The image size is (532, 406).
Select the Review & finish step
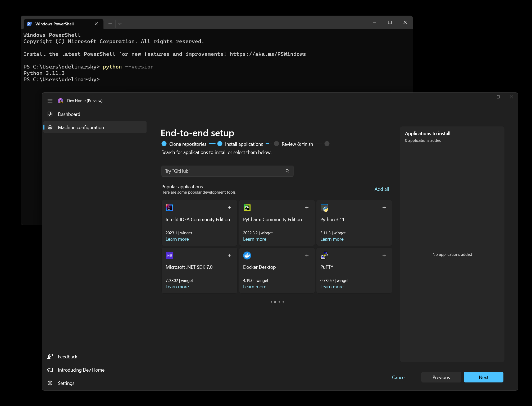coord(297,144)
